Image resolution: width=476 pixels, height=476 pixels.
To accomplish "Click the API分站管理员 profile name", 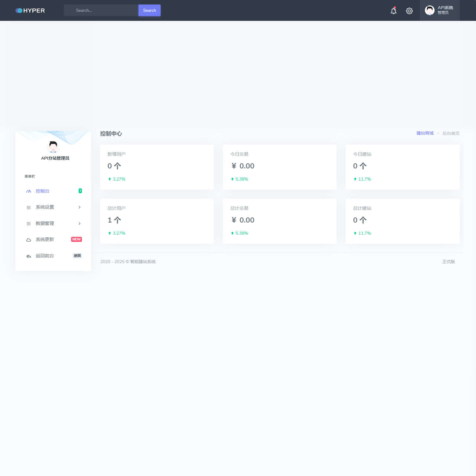I will coord(55,158).
